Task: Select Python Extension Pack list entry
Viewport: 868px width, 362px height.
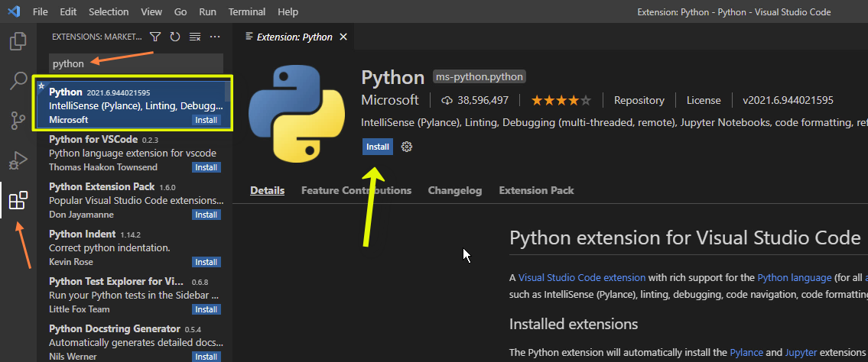Action: (135, 200)
